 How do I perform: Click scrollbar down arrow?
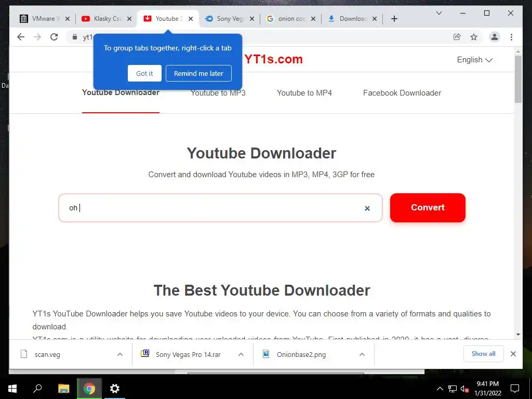(x=518, y=335)
